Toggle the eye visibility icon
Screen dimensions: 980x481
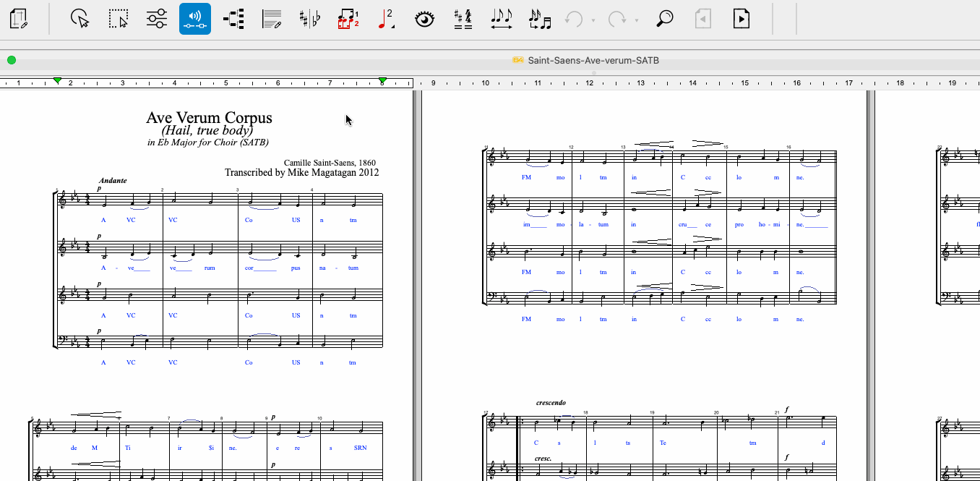pos(424,19)
